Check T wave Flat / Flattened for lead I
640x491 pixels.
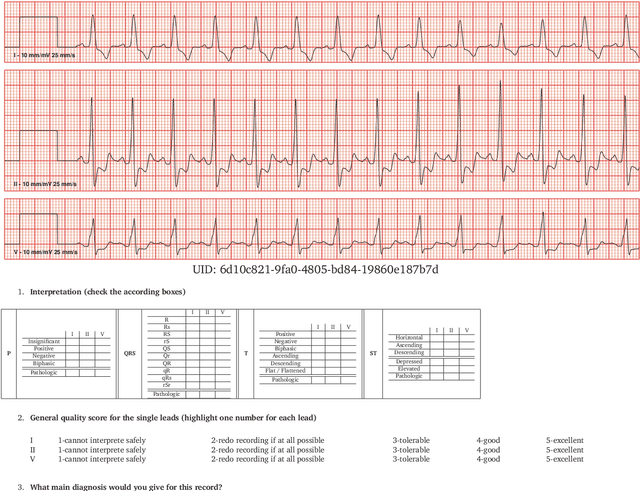318,370
